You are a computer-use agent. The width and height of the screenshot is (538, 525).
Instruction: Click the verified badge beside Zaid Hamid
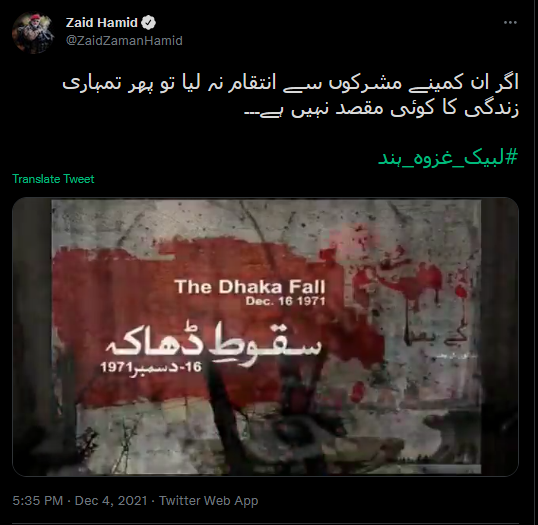149,23
